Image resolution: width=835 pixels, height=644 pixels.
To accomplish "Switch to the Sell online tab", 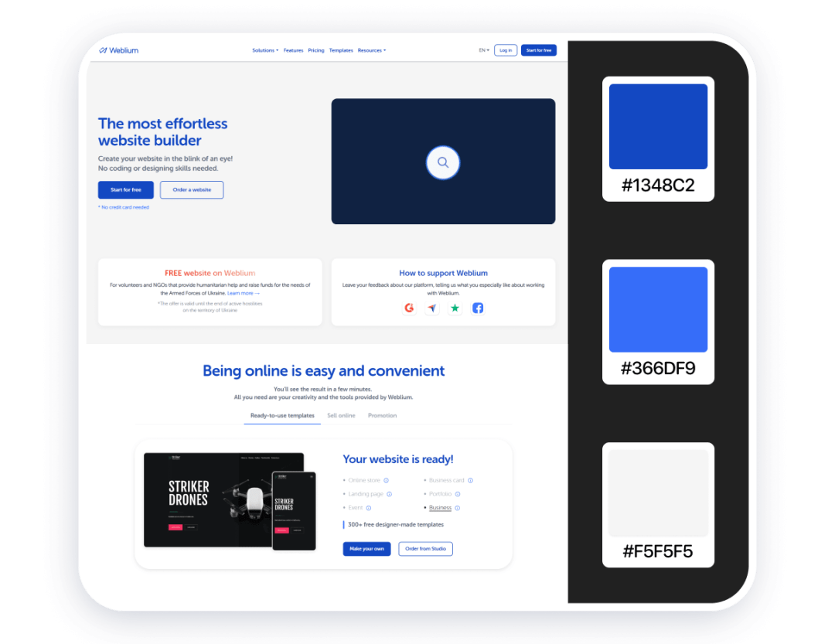I will click(x=341, y=415).
